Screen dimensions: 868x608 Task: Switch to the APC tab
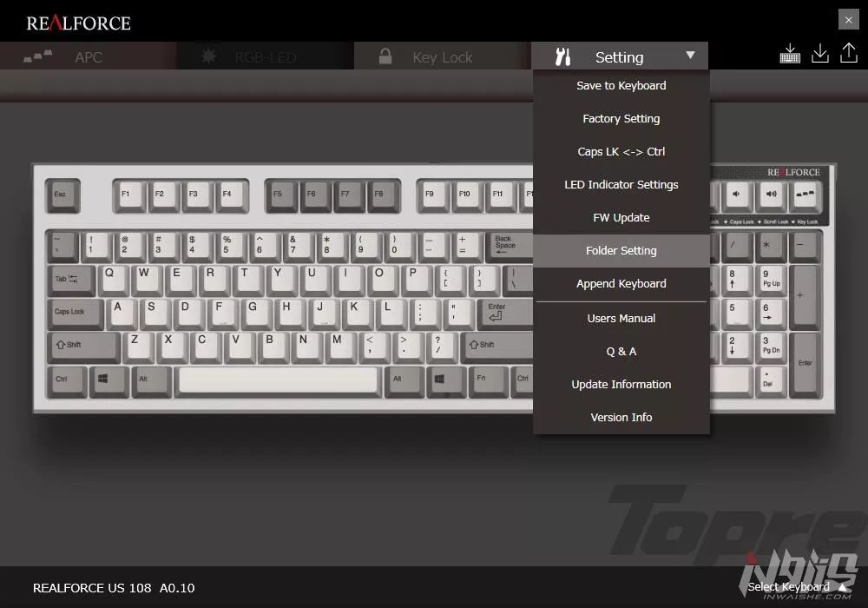click(x=89, y=56)
